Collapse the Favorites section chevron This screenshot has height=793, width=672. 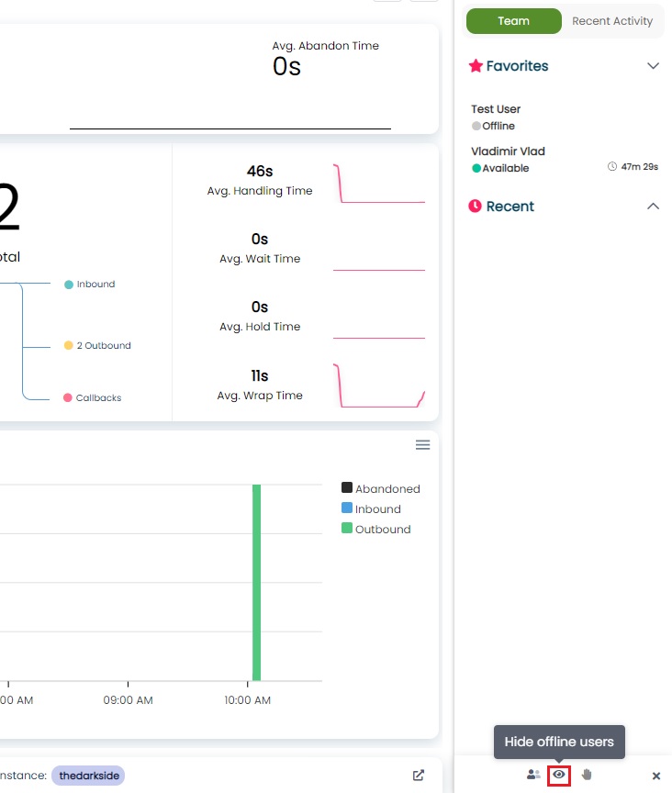click(x=653, y=66)
